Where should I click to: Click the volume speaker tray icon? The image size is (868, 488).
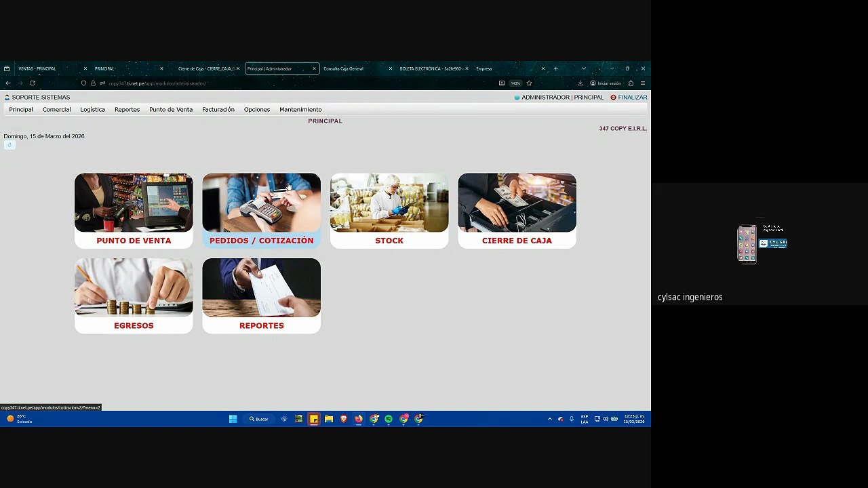tap(606, 419)
